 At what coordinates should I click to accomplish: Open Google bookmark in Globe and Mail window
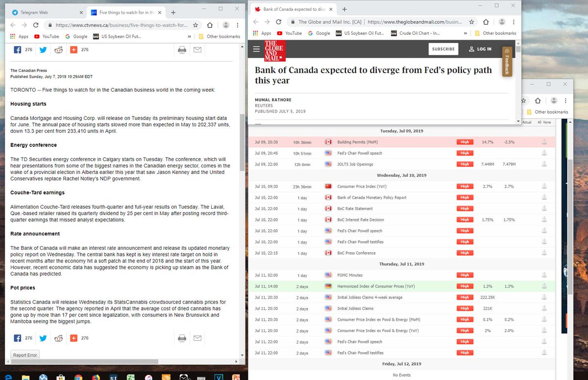[319, 33]
